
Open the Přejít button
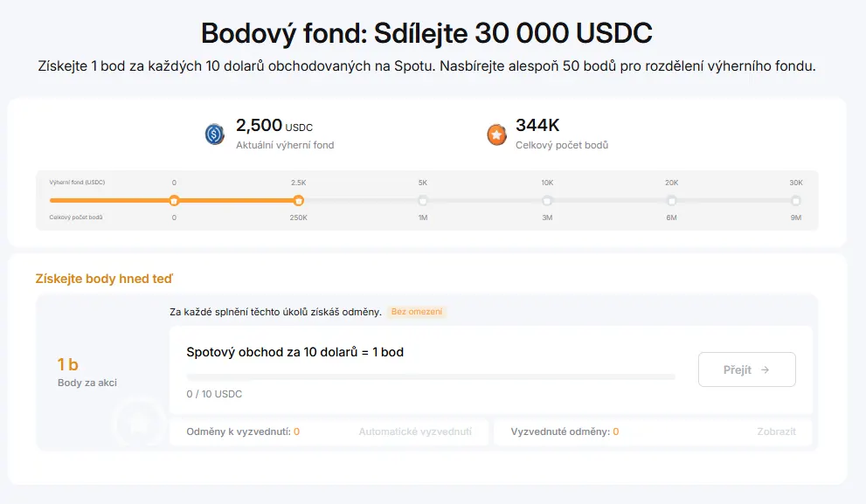(746, 369)
